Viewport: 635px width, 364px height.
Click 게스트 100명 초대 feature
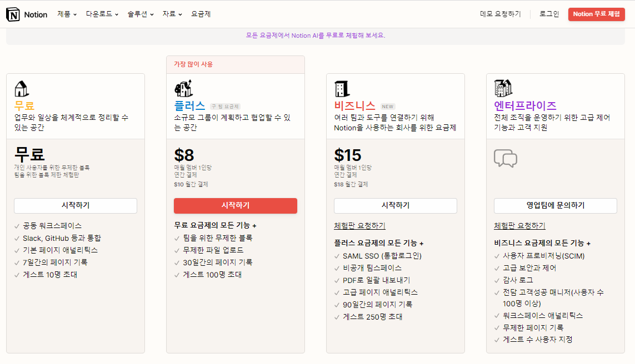tap(212, 275)
